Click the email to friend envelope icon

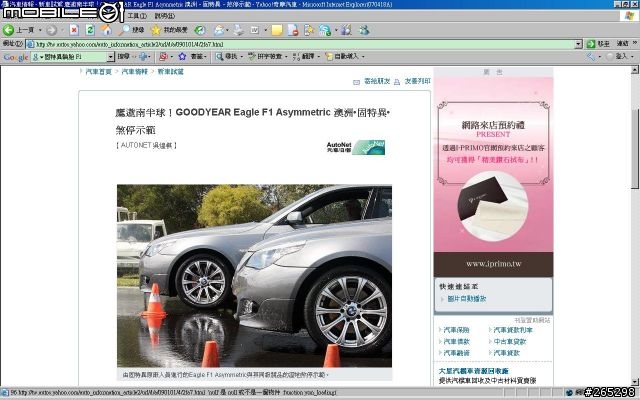356,82
